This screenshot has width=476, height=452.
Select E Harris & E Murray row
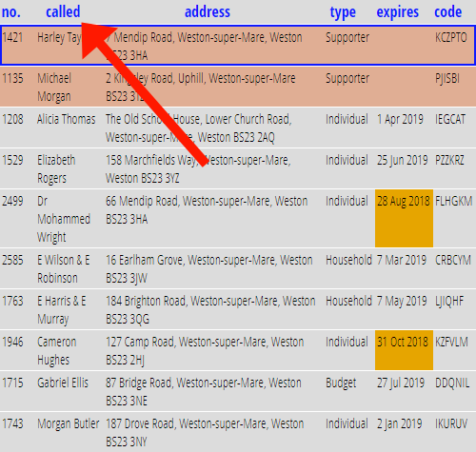pos(238,309)
